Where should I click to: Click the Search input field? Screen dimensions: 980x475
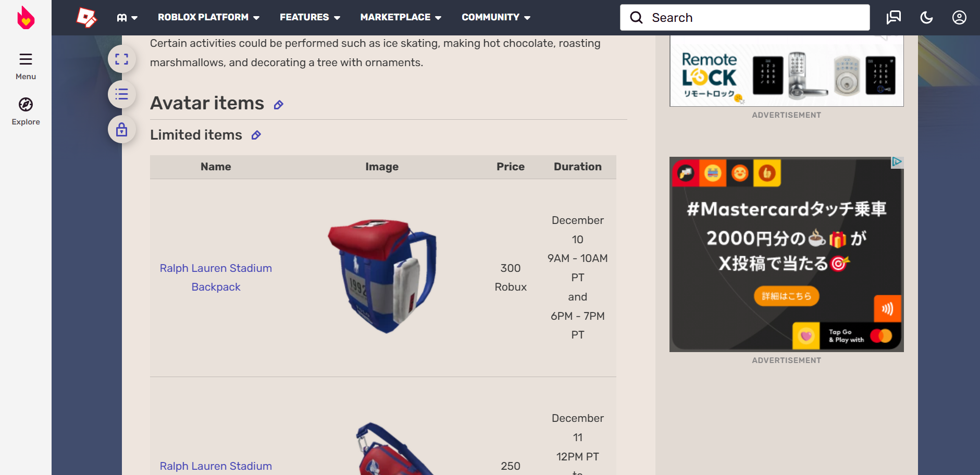coord(745,18)
